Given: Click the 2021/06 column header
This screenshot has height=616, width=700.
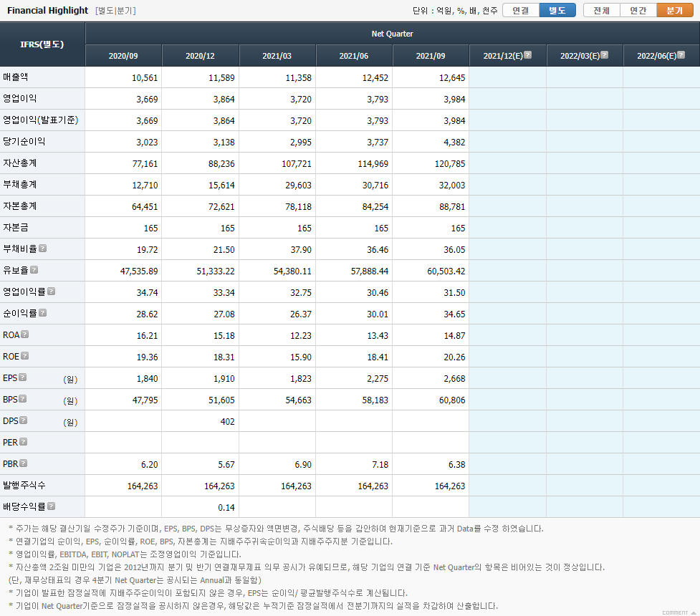Looking at the screenshot, I should (x=353, y=56).
